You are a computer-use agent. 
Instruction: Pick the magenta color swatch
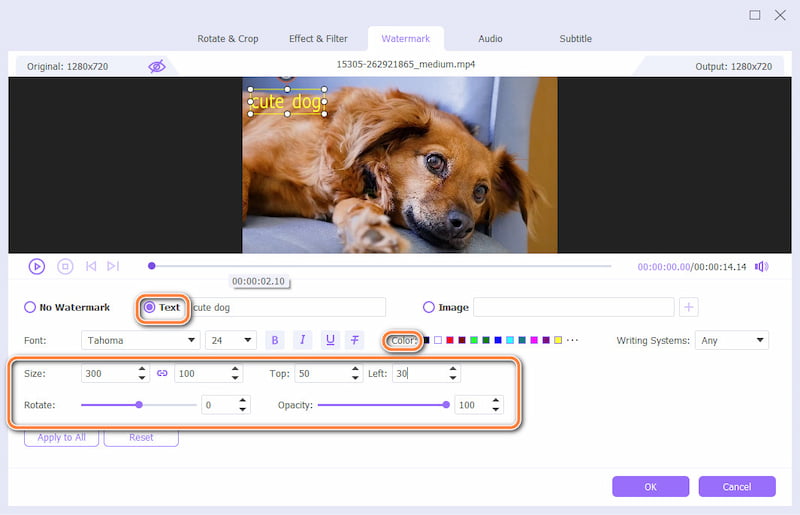pos(534,340)
